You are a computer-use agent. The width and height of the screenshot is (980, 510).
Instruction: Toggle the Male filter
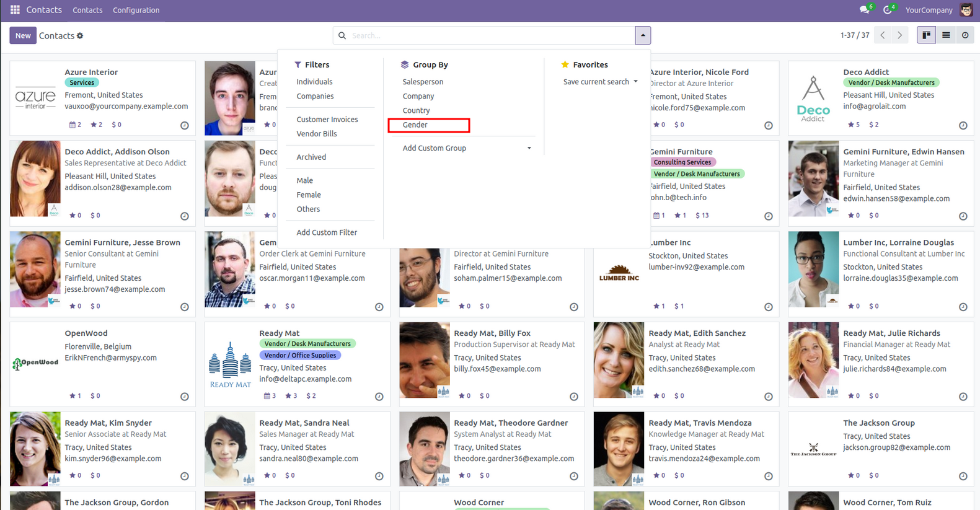[304, 180]
